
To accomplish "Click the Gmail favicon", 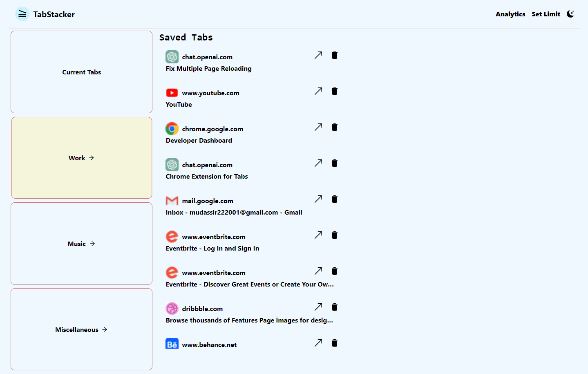I will pyautogui.click(x=172, y=201).
